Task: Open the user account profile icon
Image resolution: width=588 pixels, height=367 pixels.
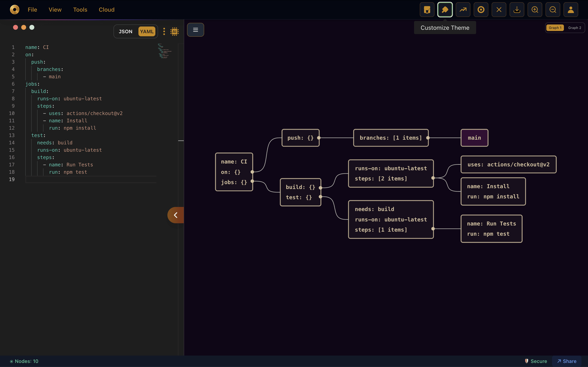Action: point(571,10)
